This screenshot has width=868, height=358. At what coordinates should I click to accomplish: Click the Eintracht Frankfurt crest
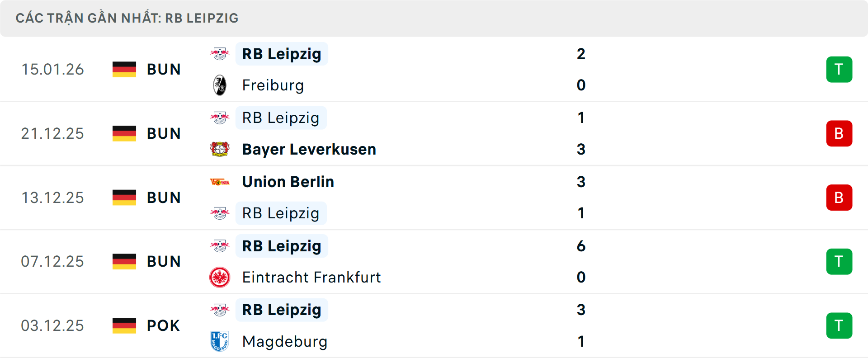pos(220,278)
